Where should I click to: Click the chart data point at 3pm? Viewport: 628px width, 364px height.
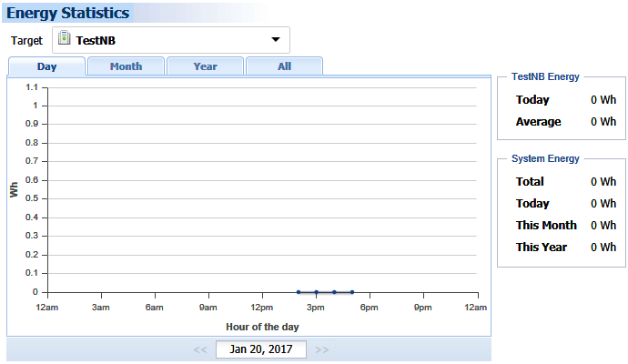(x=316, y=292)
